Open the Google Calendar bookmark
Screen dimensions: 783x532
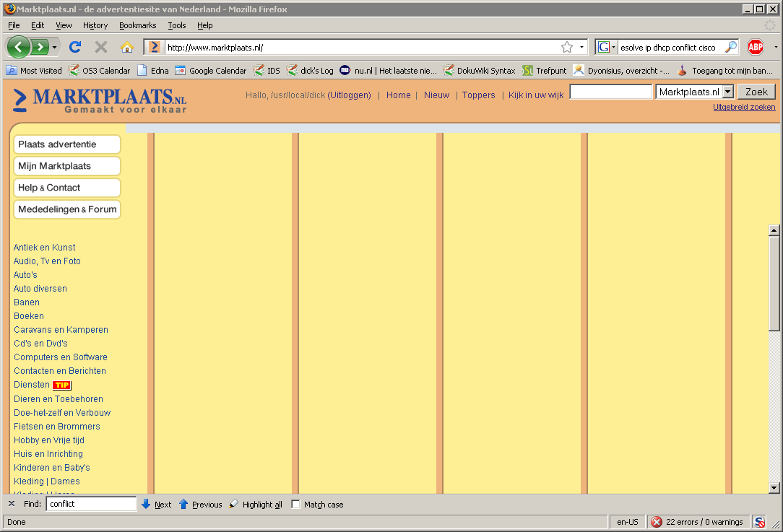pos(211,70)
